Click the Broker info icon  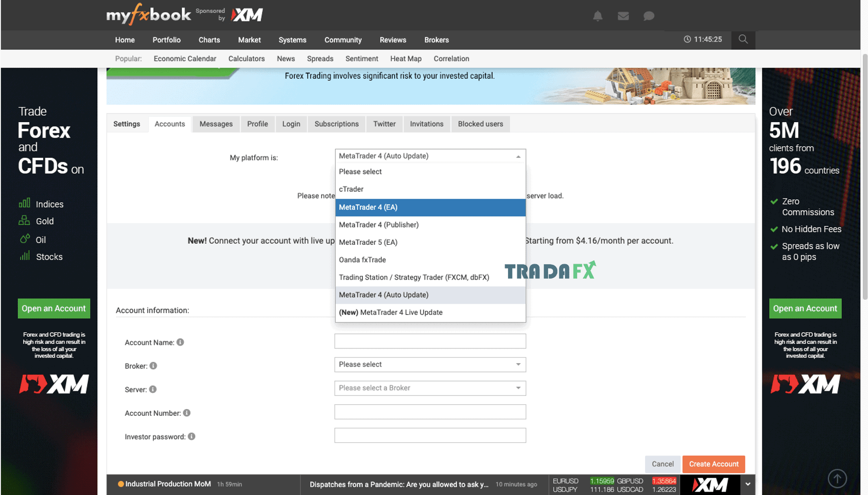pos(153,366)
